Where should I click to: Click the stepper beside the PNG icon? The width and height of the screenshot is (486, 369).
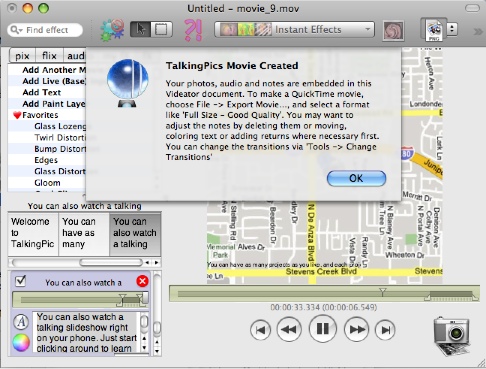tap(452, 29)
